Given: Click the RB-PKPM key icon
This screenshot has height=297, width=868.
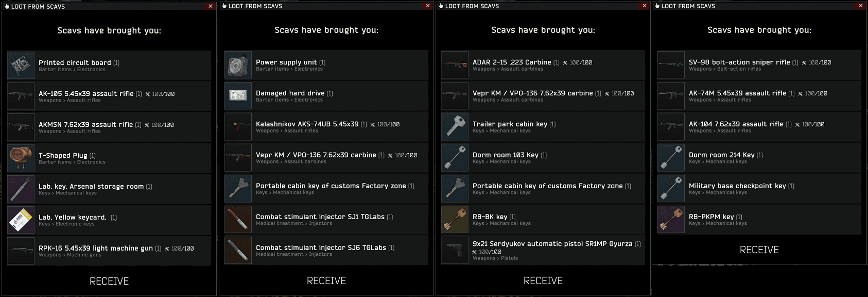Looking at the screenshot, I should tap(671, 220).
